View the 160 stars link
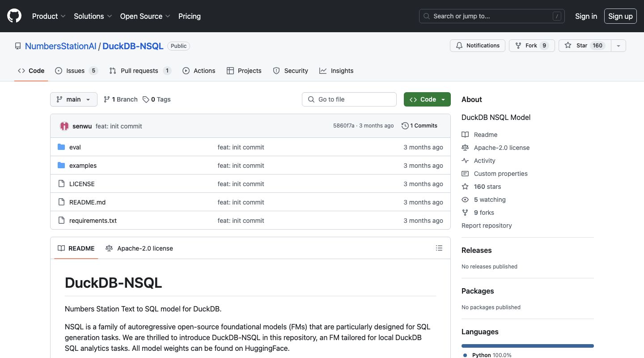The height and width of the screenshot is (358, 644). click(481, 187)
